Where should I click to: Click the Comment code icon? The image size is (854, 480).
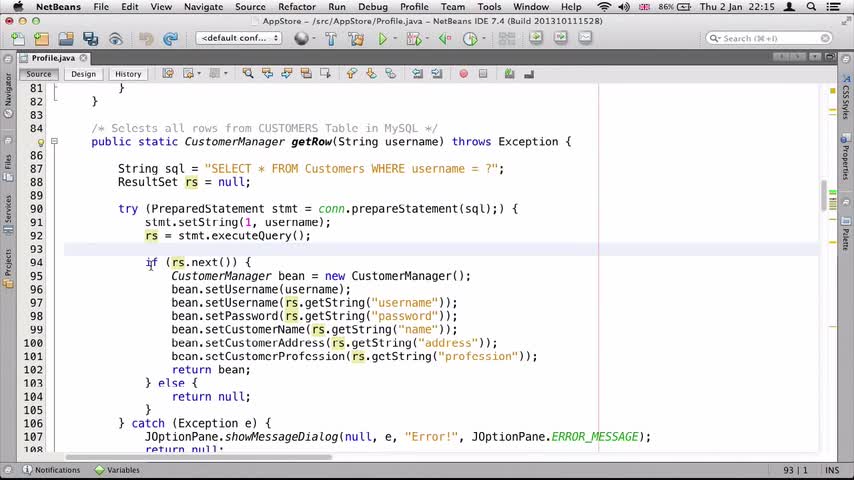coord(509,74)
